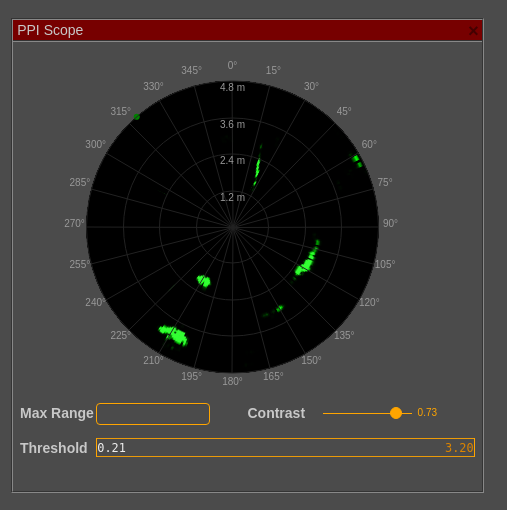Click the 180° bearing label
The width and height of the screenshot is (507, 510).
pyautogui.click(x=232, y=381)
